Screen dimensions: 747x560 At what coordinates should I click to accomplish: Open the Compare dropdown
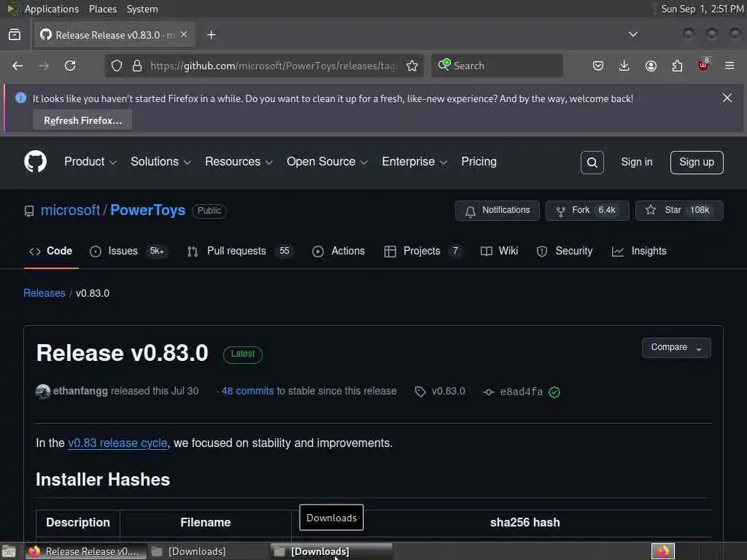(x=676, y=348)
